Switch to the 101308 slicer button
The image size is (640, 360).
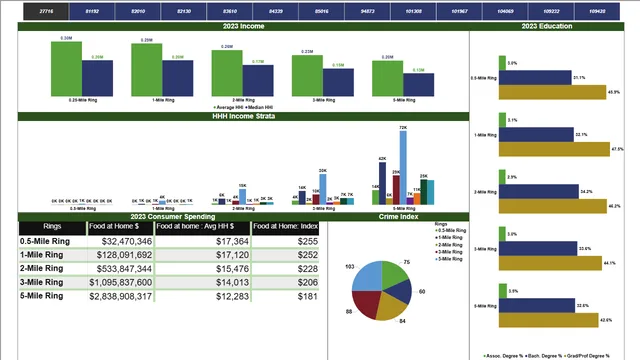tap(413, 11)
